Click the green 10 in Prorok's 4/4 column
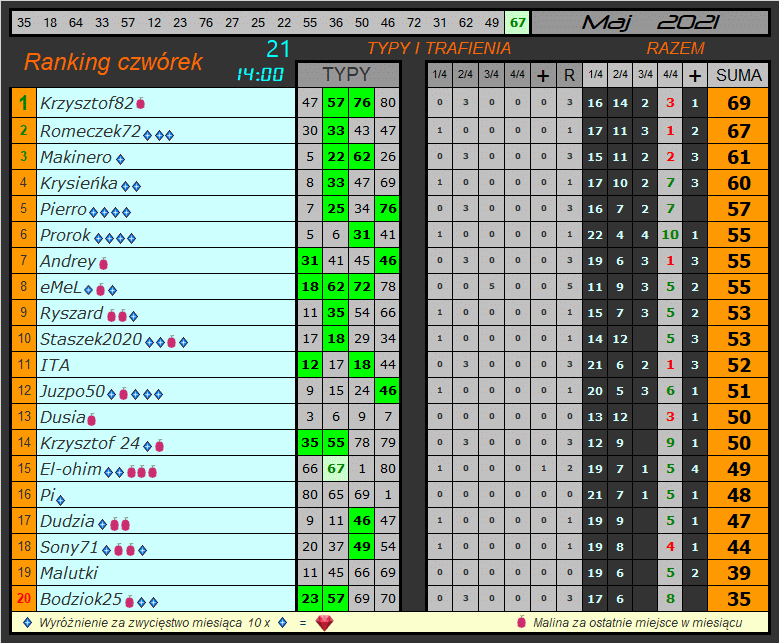This screenshot has width=779, height=643. (x=670, y=235)
